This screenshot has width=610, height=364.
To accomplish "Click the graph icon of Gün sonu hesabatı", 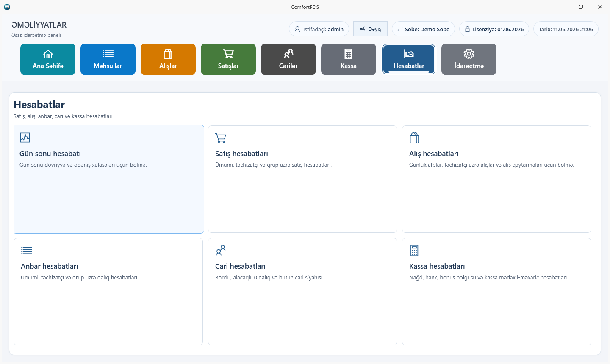I will click(25, 138).
